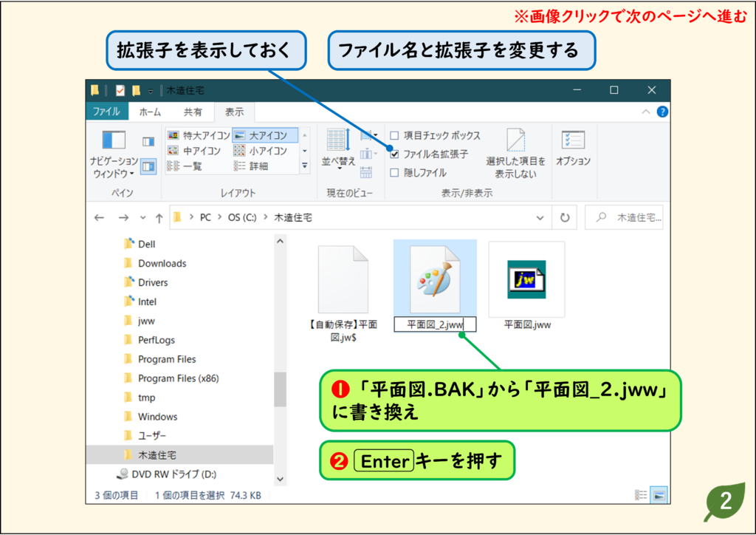
Task: Click Size all columns to fit icon
Action: 366,171
